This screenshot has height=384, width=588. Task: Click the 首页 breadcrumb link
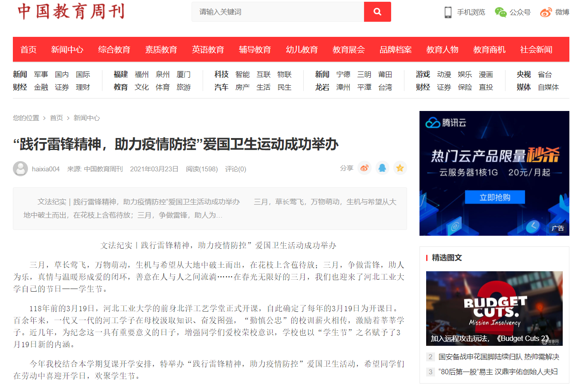pyautogui.click(x=56, y=118)
